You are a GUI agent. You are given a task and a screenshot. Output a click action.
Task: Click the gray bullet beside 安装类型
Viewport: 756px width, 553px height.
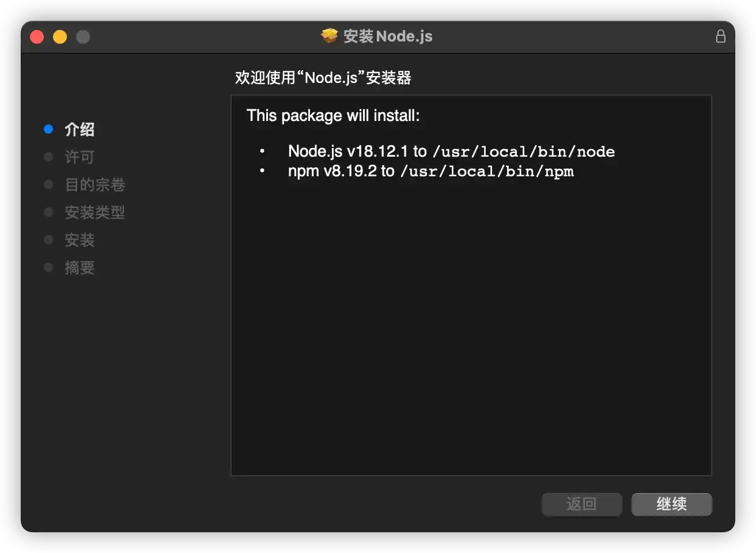[x=48, y=213]
